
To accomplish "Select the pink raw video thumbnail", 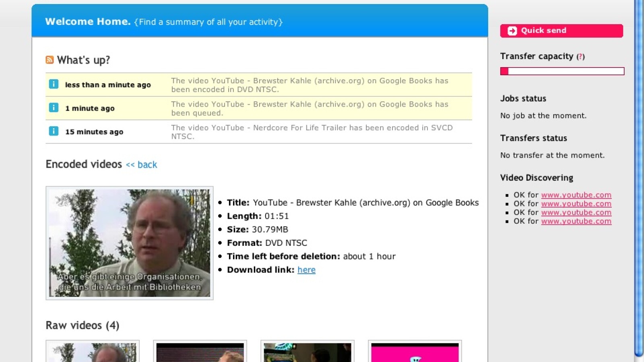I will (415, 352).
